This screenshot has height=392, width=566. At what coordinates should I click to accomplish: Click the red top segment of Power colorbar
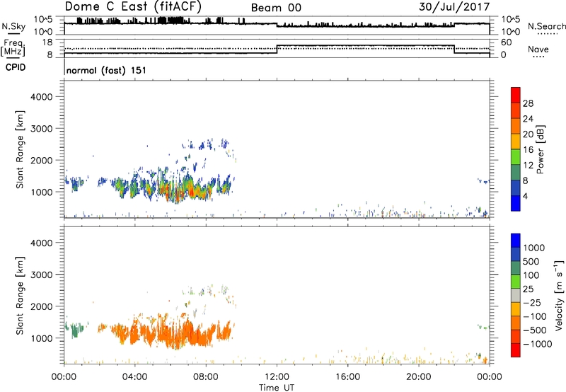[516, 95]
